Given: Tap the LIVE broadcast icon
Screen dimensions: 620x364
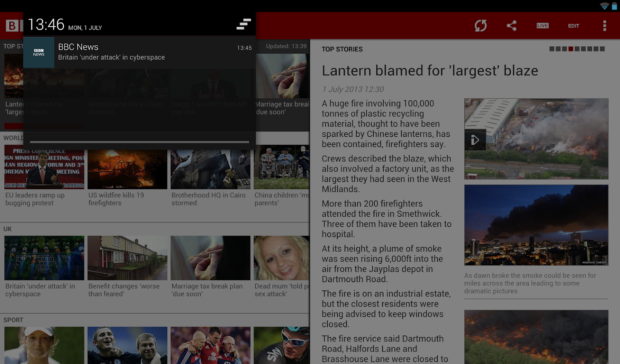Looking at the screenshot, I should pyautogui.click(x=542, y=25).
